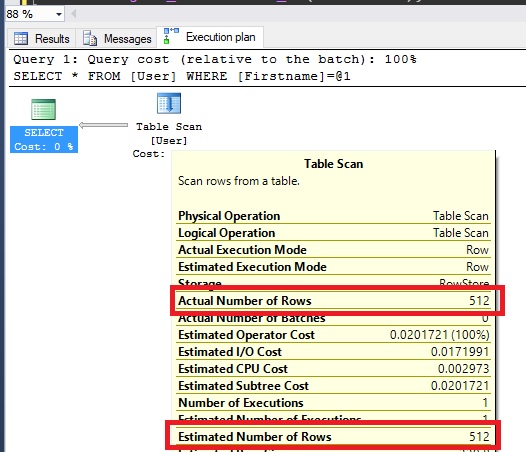Click the Estimated CPU Cost label
Viewport: 526px width, 452px height.
[233, 369]
